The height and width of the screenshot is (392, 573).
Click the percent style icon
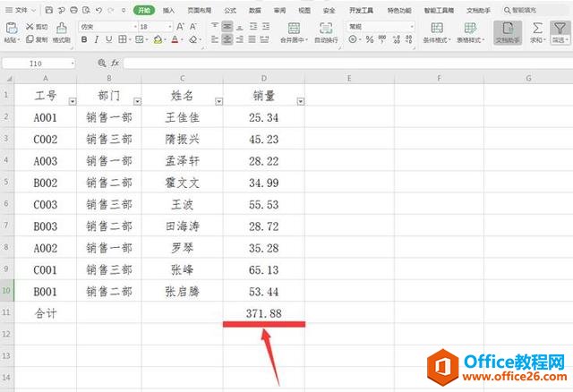(368, 40)
